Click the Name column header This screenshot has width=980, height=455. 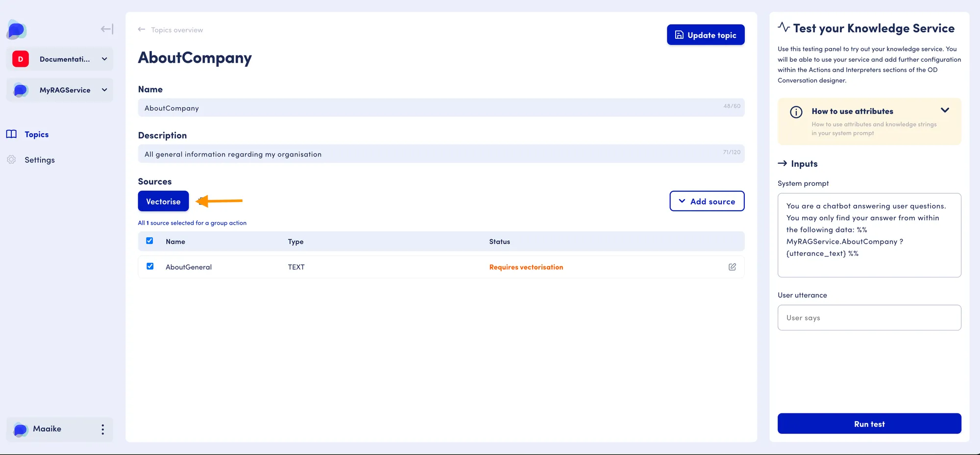tap(175, 242)
